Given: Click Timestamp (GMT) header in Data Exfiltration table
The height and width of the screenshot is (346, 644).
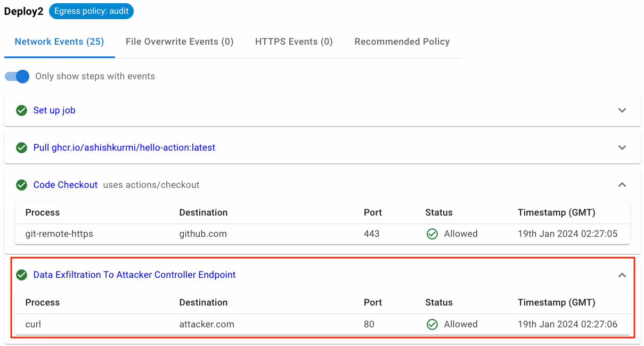Looking at the screenshot, I should point(556,302).
